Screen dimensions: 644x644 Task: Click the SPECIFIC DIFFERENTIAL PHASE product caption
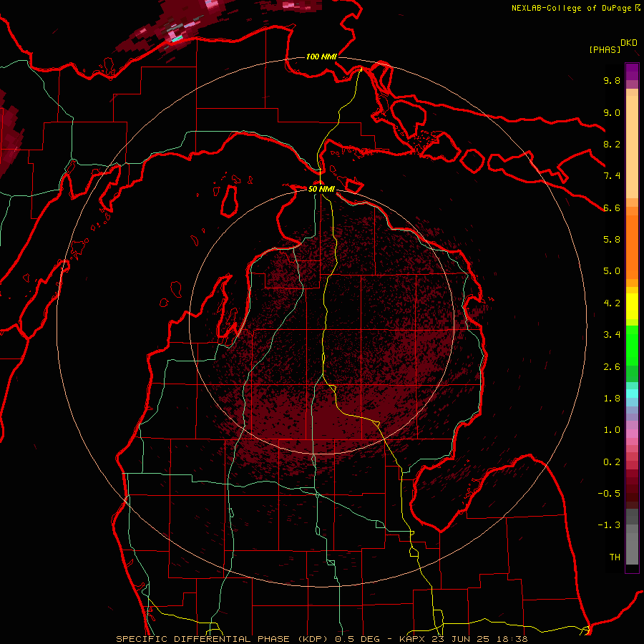[224, 639]
